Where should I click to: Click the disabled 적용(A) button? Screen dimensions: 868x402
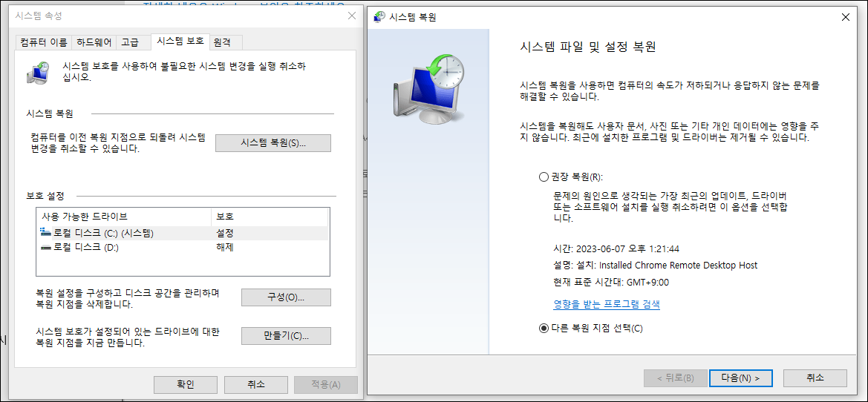point(326,384)
